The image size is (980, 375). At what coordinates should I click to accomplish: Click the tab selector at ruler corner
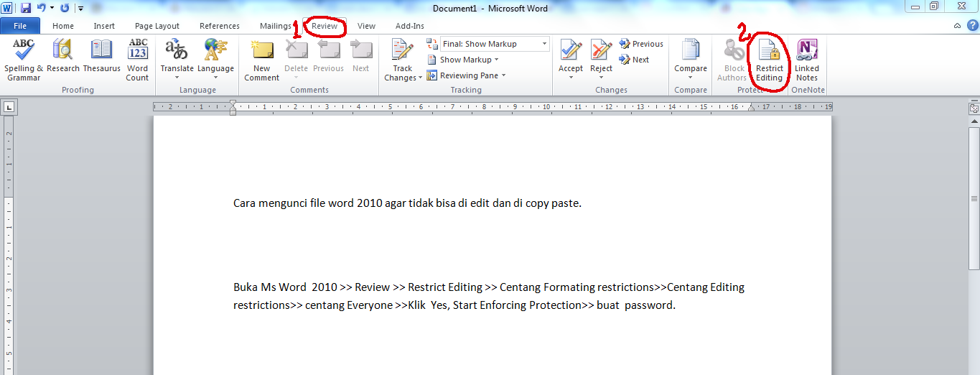click(9, 108)
